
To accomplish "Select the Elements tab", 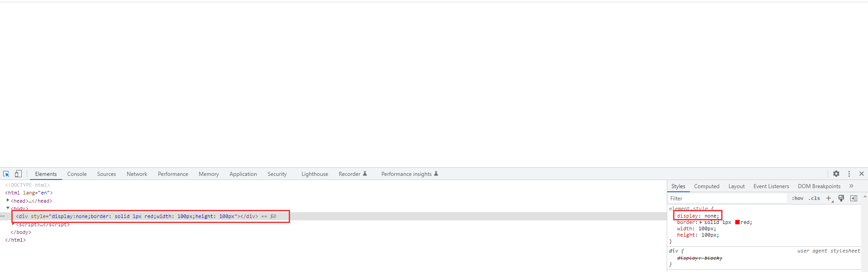I will click(46, 174).
